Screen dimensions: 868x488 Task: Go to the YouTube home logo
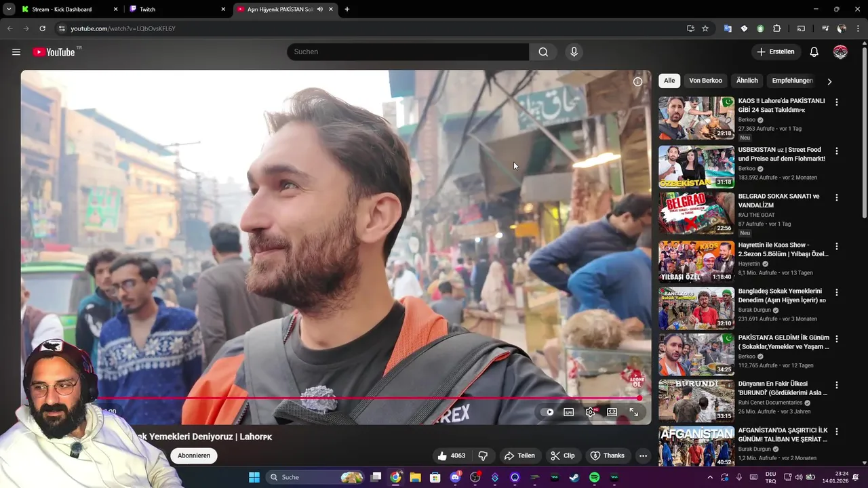(x=54, y=52)
